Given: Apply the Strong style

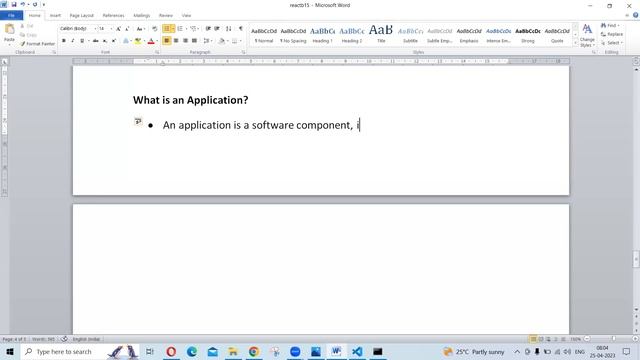Looking at the screenshot, I should [x=528, y=36].
